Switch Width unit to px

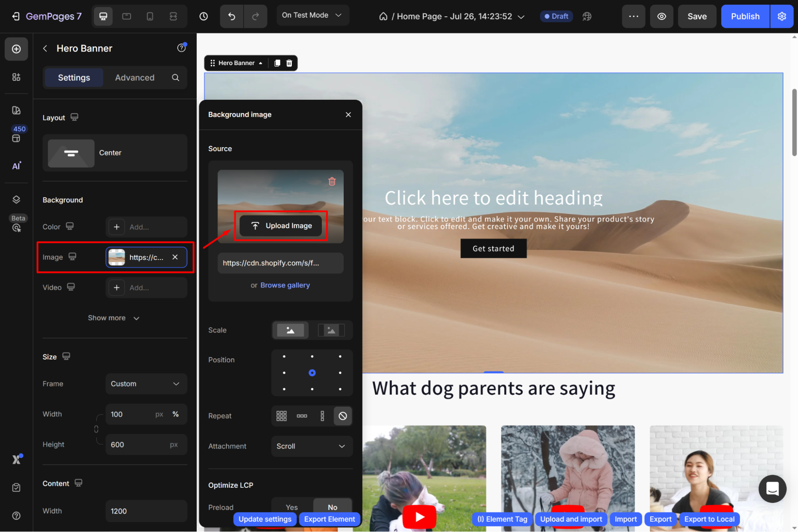pyautogui.click(x=159, y=414)
